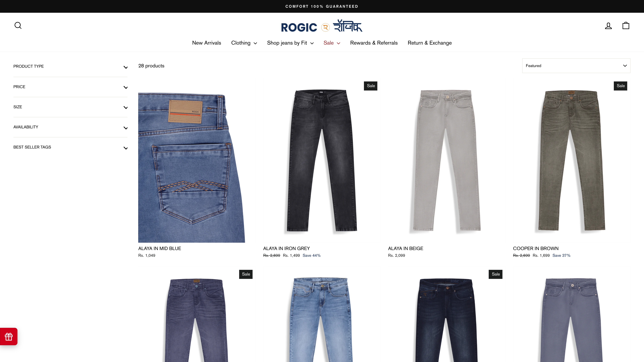Open the Clothing menu
Screen dimensions: 644x362
pos(244,43)
